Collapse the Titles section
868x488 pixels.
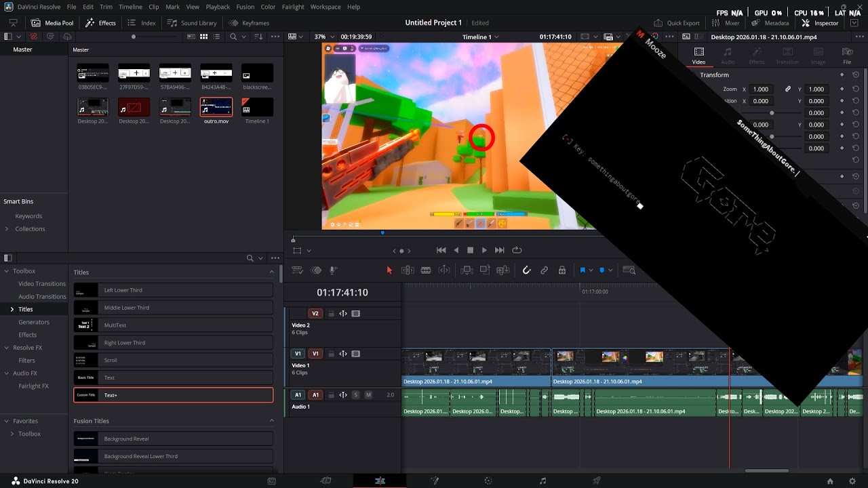pyautogui.click(x=272, y=272)
